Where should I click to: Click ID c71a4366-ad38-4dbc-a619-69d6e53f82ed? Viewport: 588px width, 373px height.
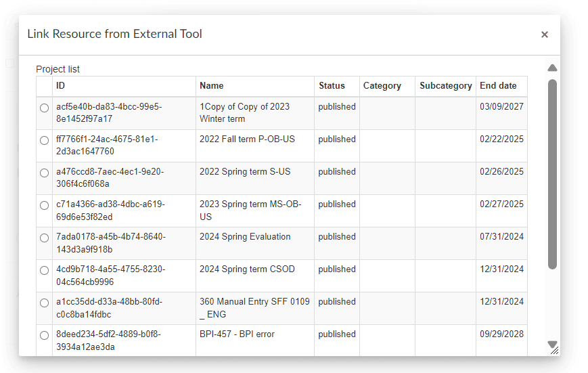[110, 211]
